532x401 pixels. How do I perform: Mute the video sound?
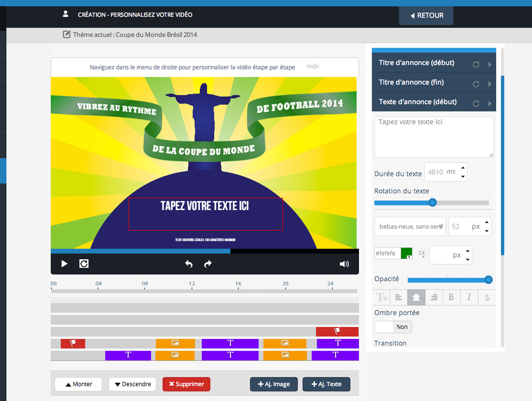[344, 264]
